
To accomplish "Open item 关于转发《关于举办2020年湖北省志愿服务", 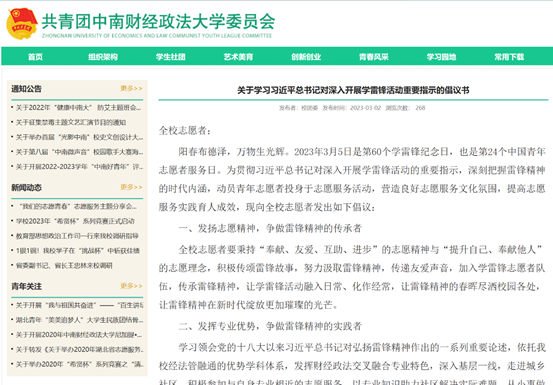I will coord(79,349).
